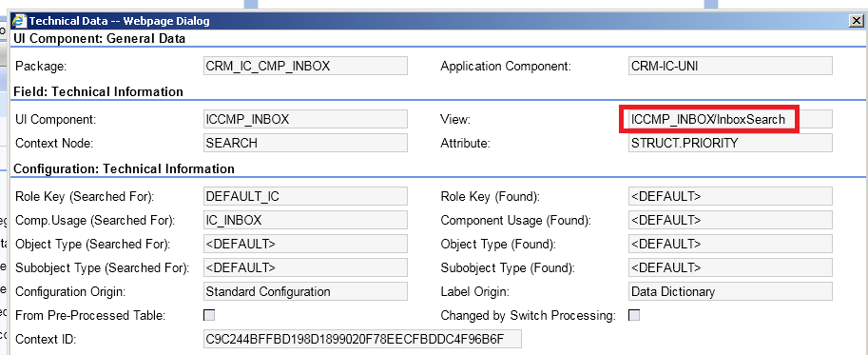Click Object Type (Searched For) field
This screenshot has height=355, width=868.
click(305, 244)
